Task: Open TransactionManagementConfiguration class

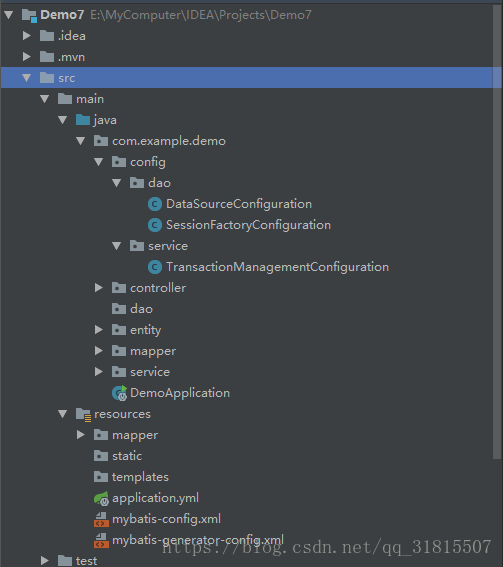Action: click(277, 267)
